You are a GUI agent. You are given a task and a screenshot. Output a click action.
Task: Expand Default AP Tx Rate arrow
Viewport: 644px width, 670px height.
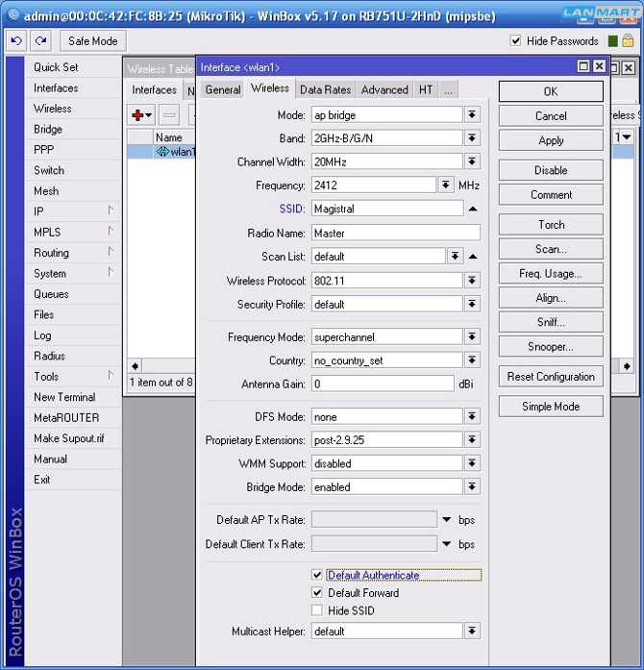(447, 520)
